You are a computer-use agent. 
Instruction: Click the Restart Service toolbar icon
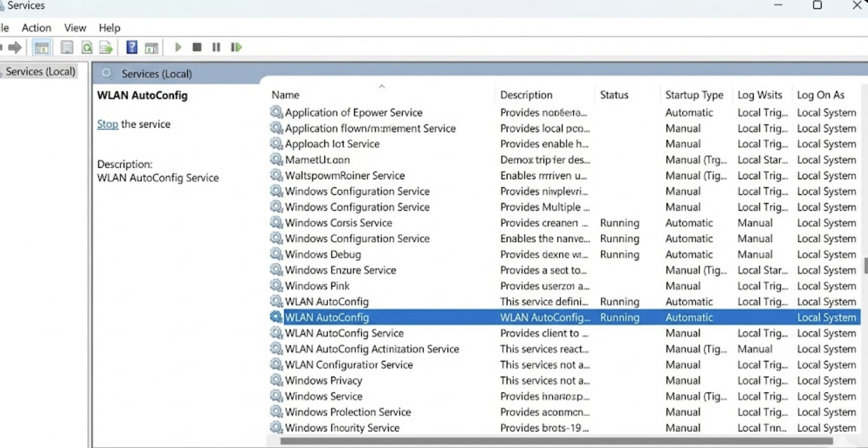[x=236, y=47]
